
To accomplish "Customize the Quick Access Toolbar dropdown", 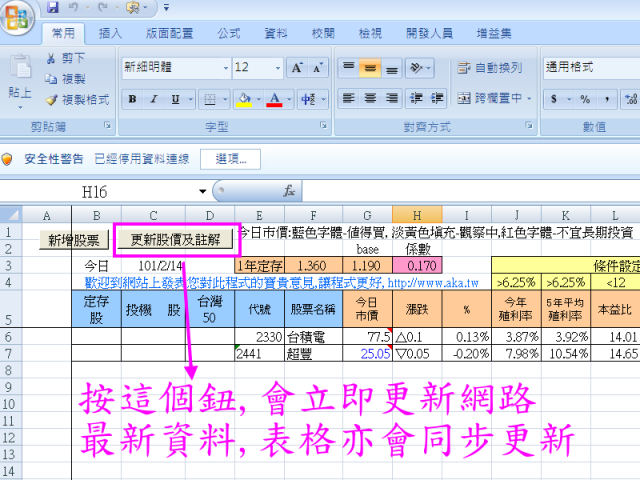I will click(x=166, y=7).
